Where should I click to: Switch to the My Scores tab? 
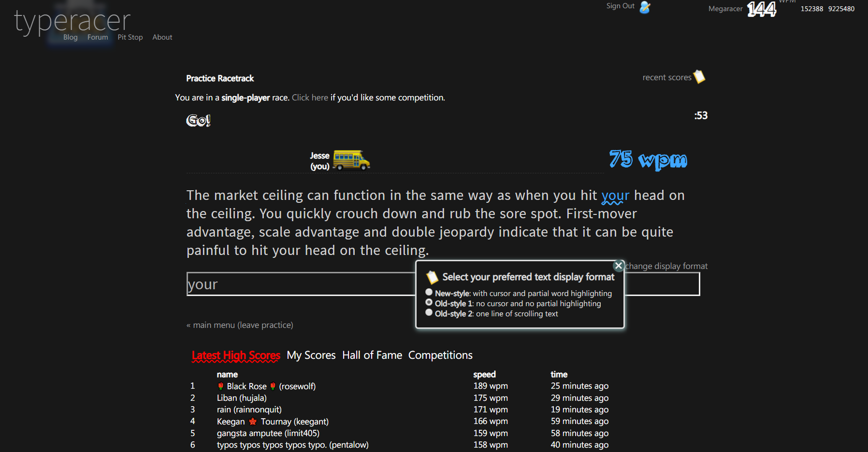(311, 355)
